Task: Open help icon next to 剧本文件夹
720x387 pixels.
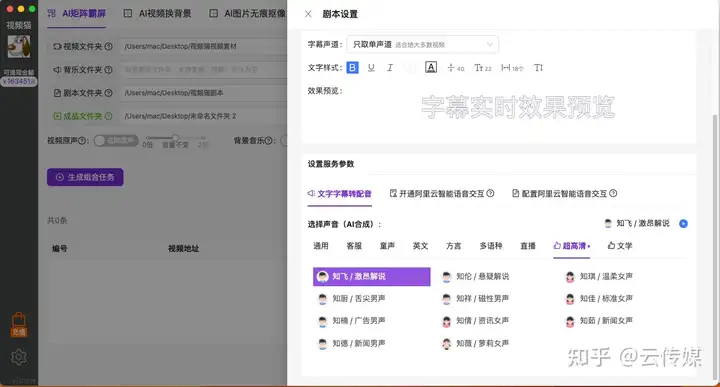Action: click(108, 93)
